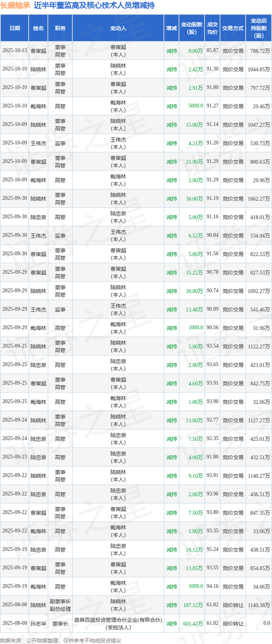Click the changed shares value 4.60万
This screenshot has width=272, height=644.
point(195,383)
